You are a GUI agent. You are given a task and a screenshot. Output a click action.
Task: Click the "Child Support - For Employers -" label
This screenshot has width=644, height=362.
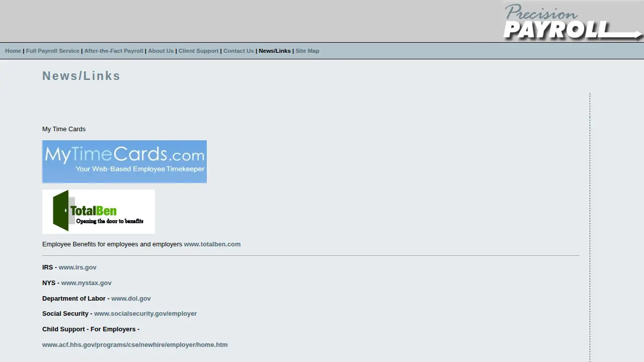point(91,329)
